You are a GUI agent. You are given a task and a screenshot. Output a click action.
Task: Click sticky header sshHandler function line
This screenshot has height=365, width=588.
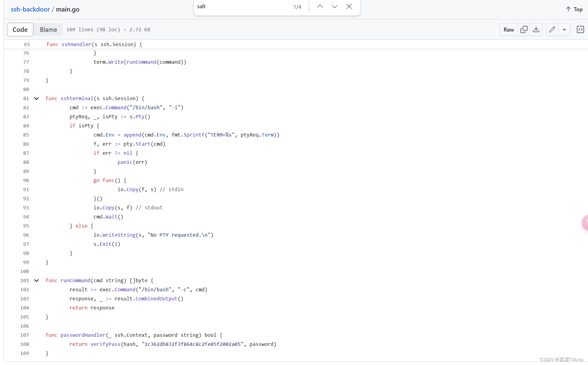point(94,44)
